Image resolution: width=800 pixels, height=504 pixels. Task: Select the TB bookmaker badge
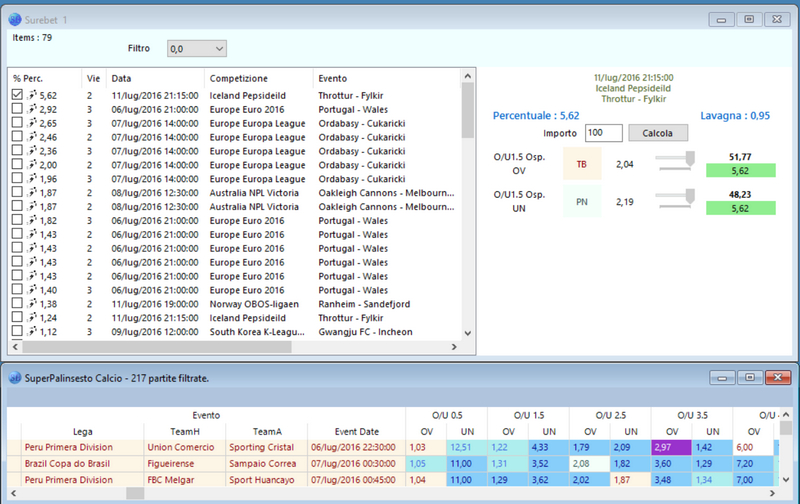coord(581,163)
